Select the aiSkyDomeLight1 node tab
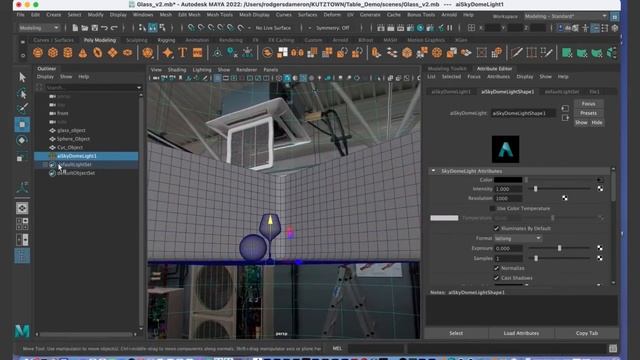This screenshot has width=640, height=360. pyautogui.click(x=451, y=92)
